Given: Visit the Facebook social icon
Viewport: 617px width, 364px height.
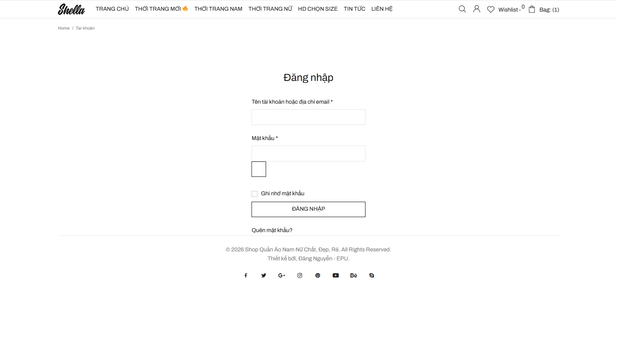Looking at the screenshot, I should pyautogui.click(x=246, y=275).
